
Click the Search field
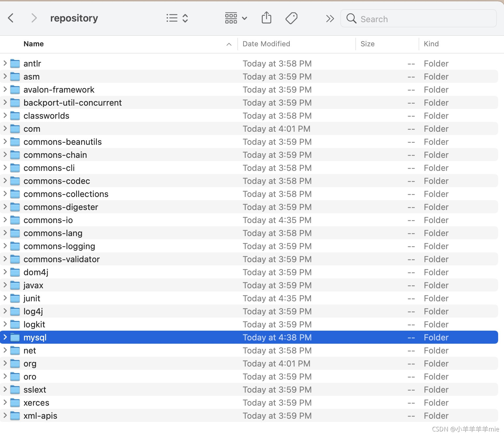click(419, 19)
